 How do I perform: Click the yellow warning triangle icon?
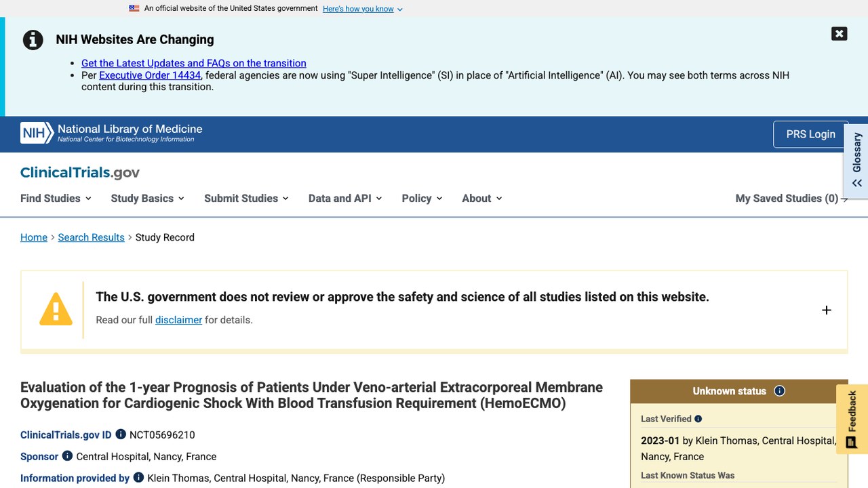(x=56, y=309)
